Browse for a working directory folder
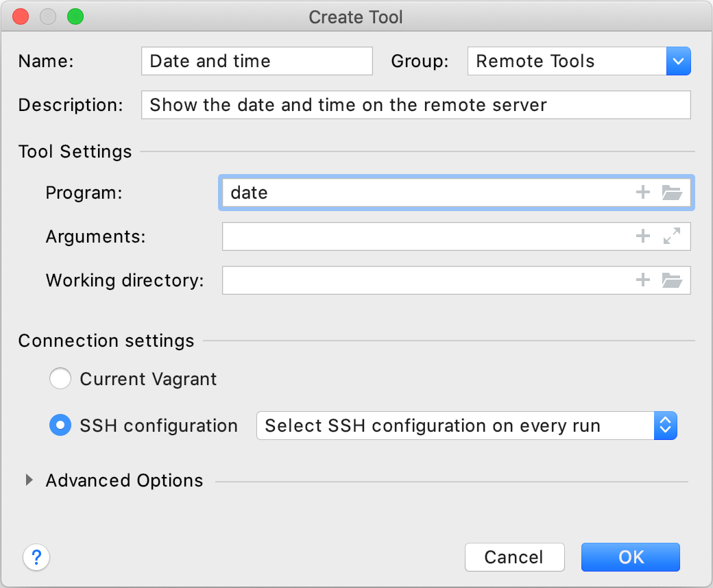Image resolution: width=713 pixels, height=588 pixels. coord(673,280)
